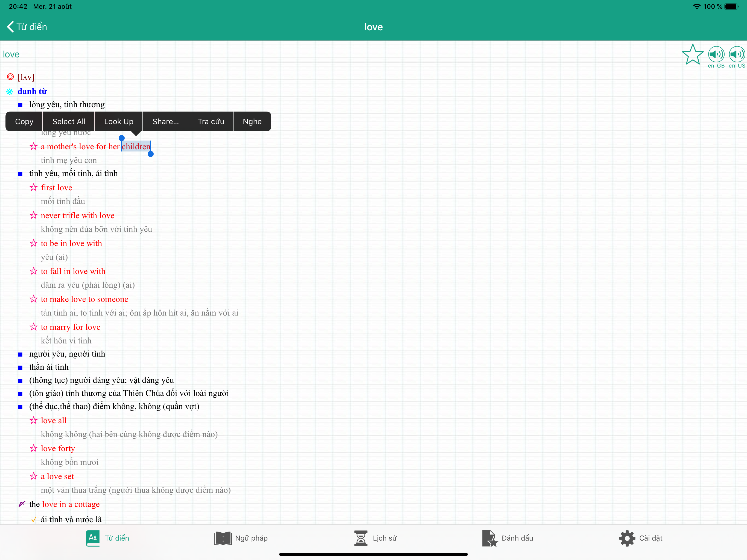Tap star beside 'to make love to someone'
Image resolution: width=747 pixels, height=560 pixels.
click(33, 299)
